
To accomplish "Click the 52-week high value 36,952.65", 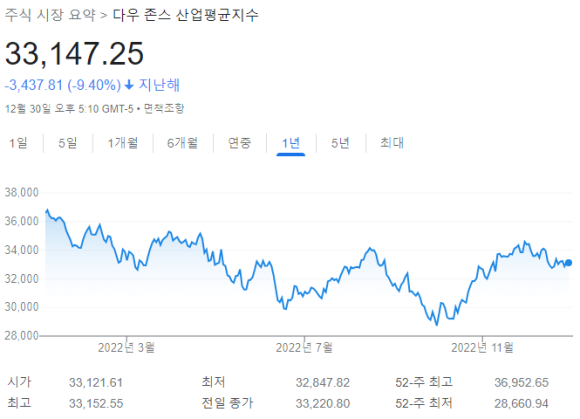I will 522,382.
